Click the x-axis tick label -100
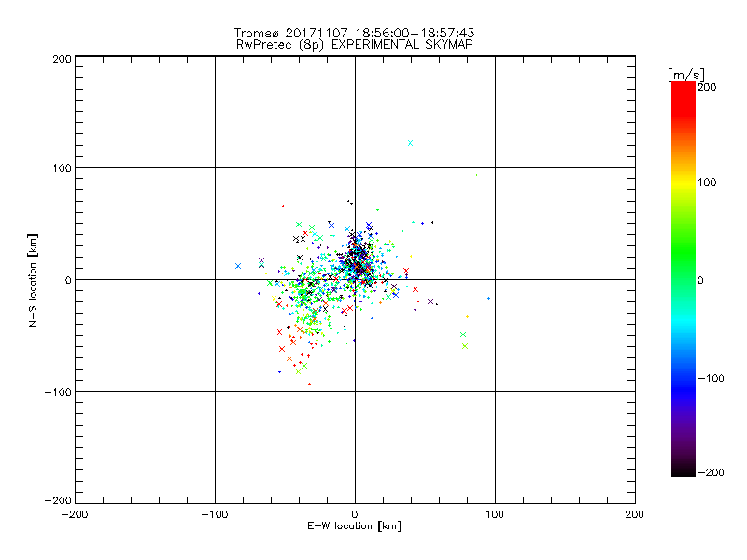 (x=214, y=514)
